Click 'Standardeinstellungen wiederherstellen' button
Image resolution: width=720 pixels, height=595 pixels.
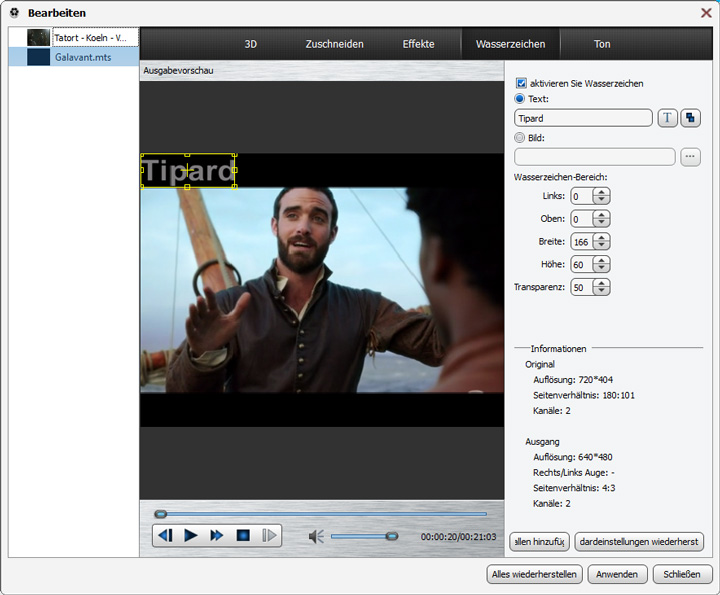tap(639, 541)
